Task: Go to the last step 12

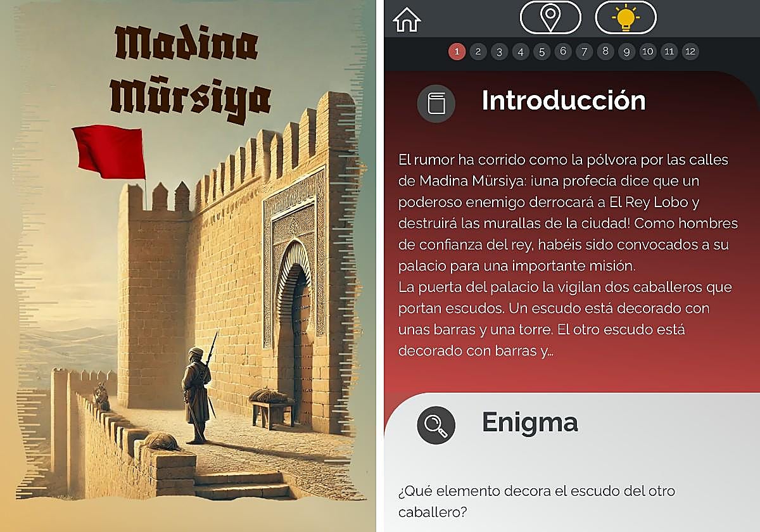Action: point(690,51)
